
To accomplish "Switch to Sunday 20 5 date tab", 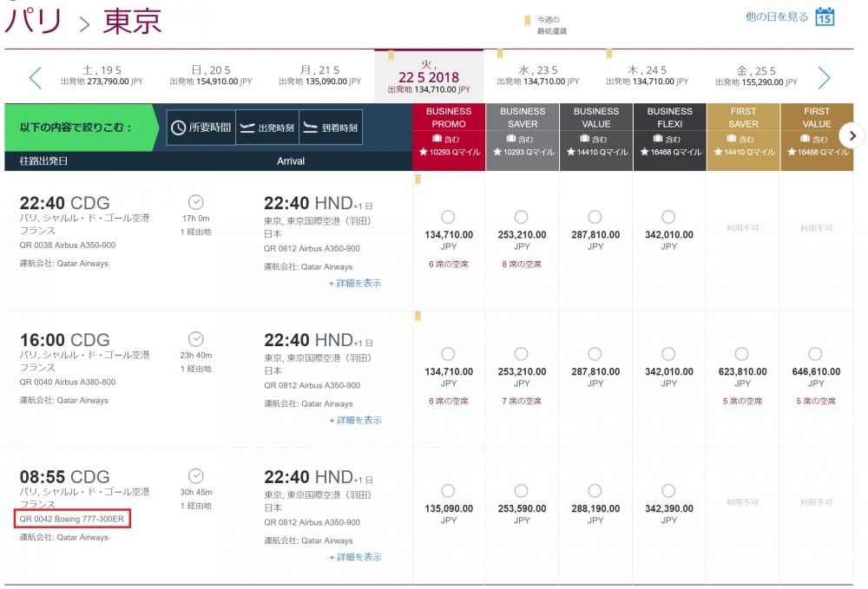I will pos(211,75).
